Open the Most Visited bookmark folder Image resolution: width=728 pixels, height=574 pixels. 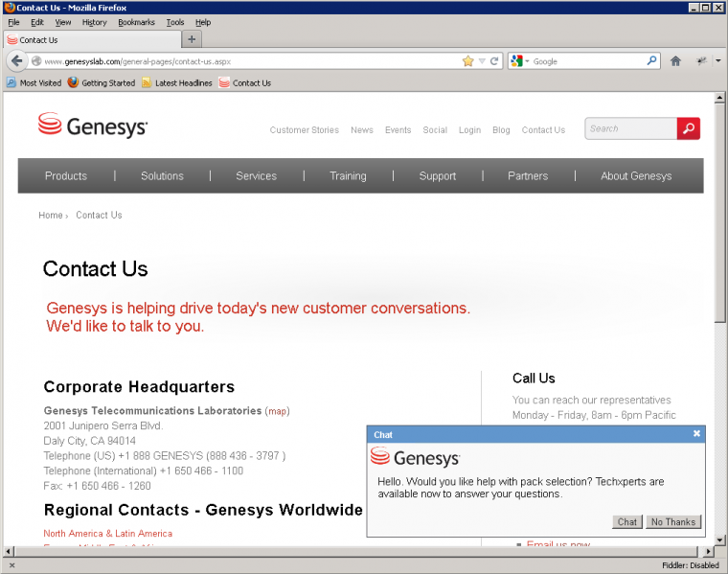(34, 82)
